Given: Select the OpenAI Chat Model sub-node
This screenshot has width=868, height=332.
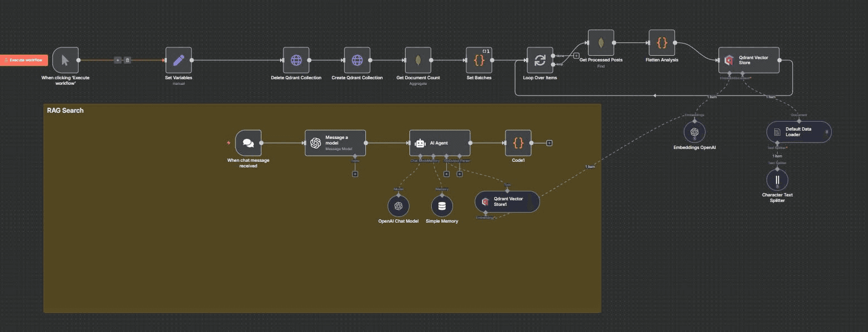Looking at the screenshot, I should tap(398, 206).
